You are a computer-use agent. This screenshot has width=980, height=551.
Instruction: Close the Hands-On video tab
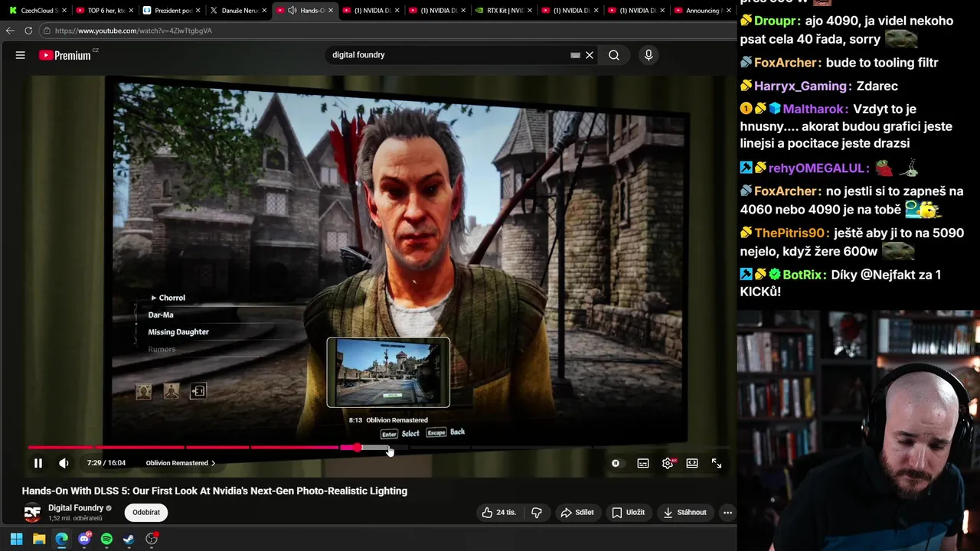[x=331, y=11]
